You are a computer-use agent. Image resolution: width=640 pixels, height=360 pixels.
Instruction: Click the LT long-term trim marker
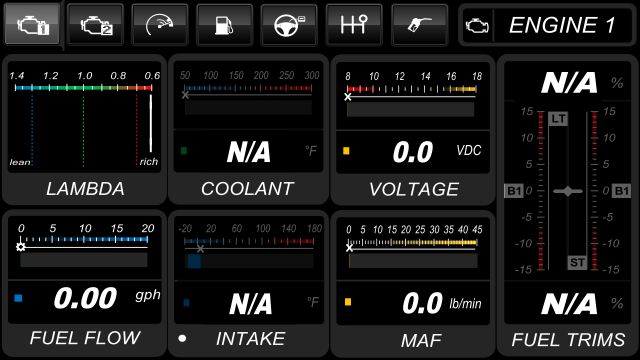[x=558, y=119]
